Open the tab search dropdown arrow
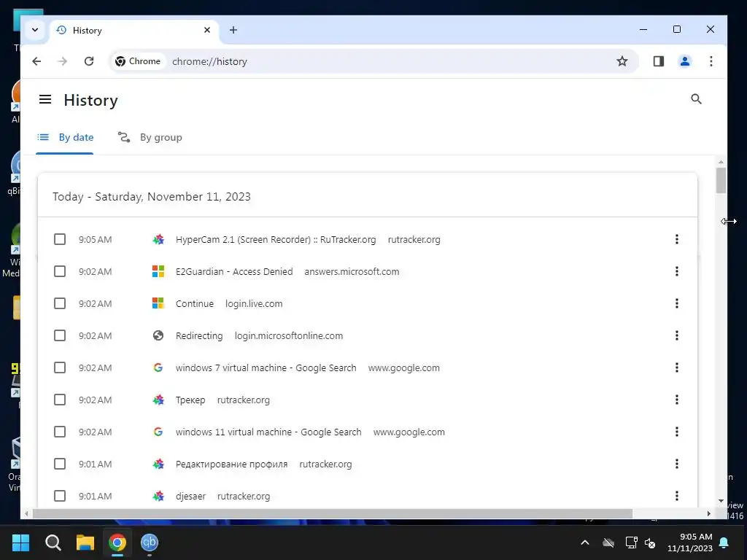Viewport: 747px width, 560px height. [35, 29]
